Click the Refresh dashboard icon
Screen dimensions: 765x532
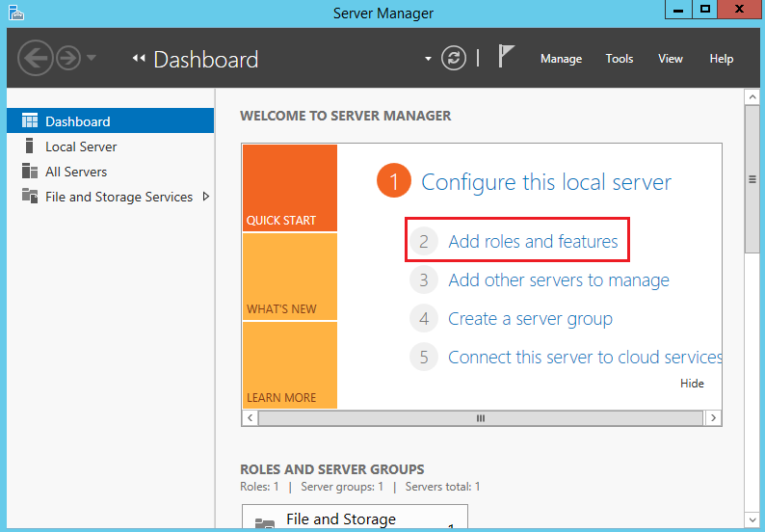(454, 59)
